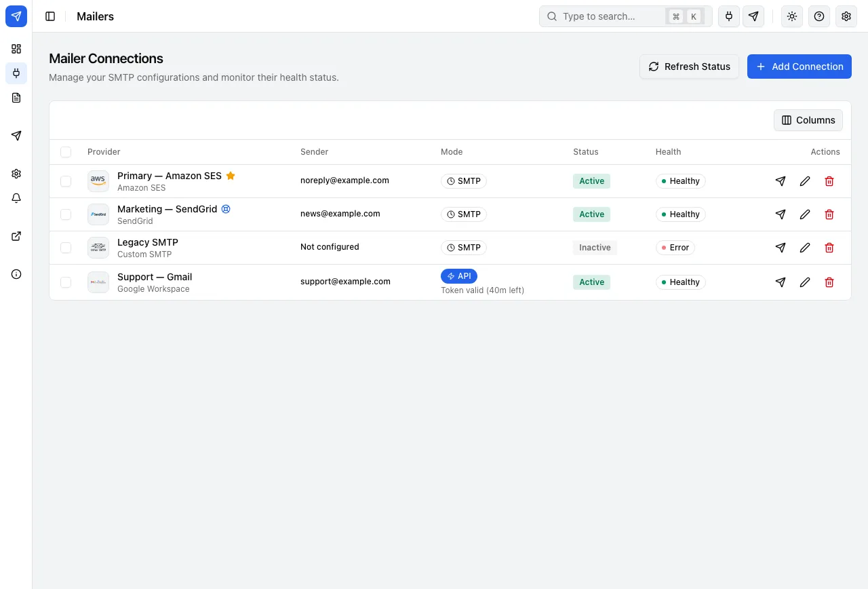
Task: Edit the Primary Amazon SES connection
Action: [x=805, y=181]
